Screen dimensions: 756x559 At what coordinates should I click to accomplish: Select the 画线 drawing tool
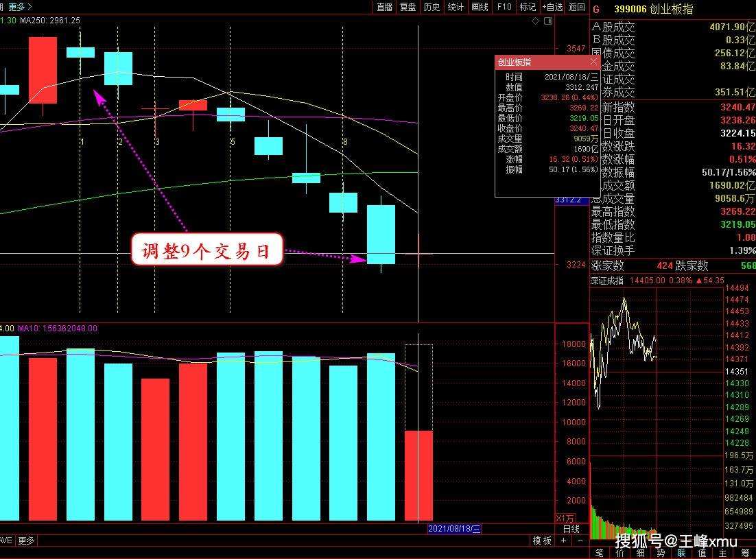480,7
